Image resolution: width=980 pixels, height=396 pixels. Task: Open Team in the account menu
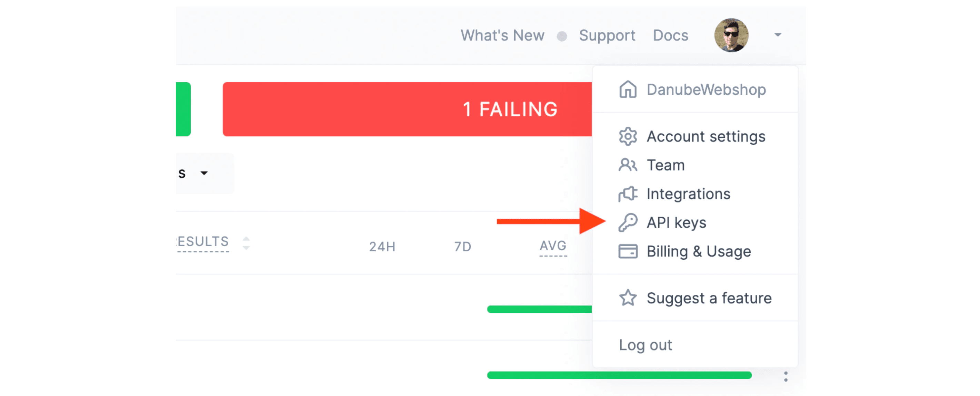666,165
